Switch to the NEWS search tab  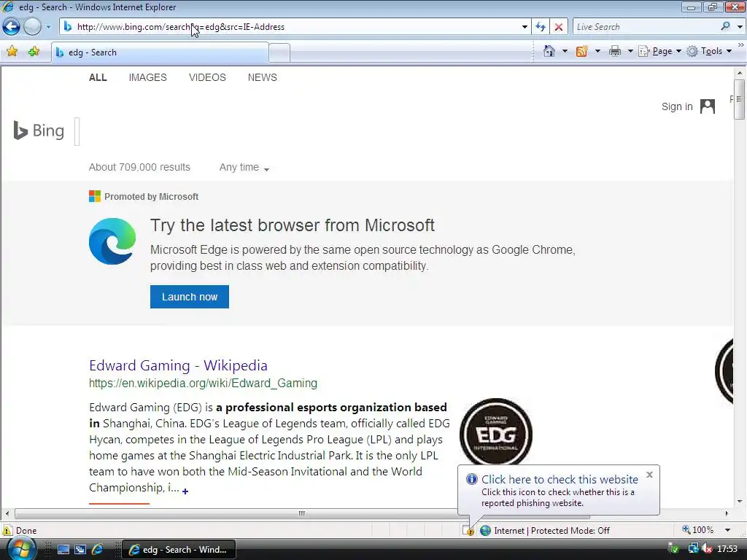pos(262,77)
